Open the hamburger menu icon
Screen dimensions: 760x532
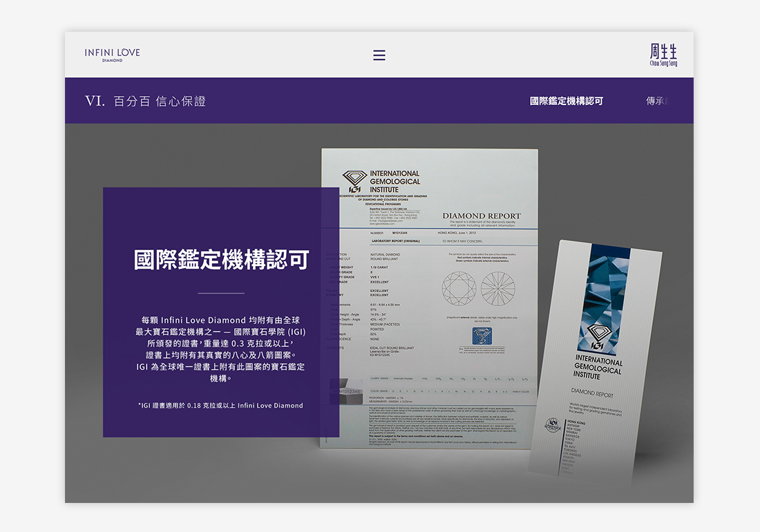(x=379, y=55)
